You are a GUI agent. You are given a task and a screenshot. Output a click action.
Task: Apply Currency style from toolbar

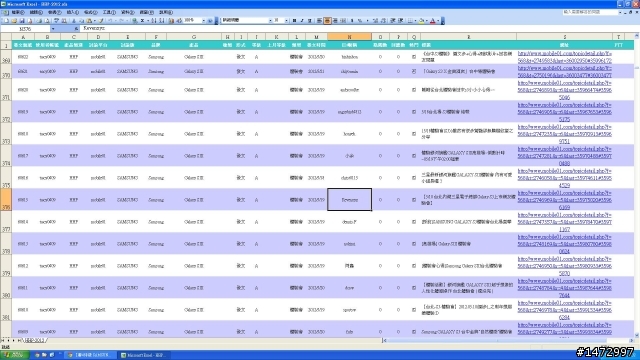(x=352, y=20)
